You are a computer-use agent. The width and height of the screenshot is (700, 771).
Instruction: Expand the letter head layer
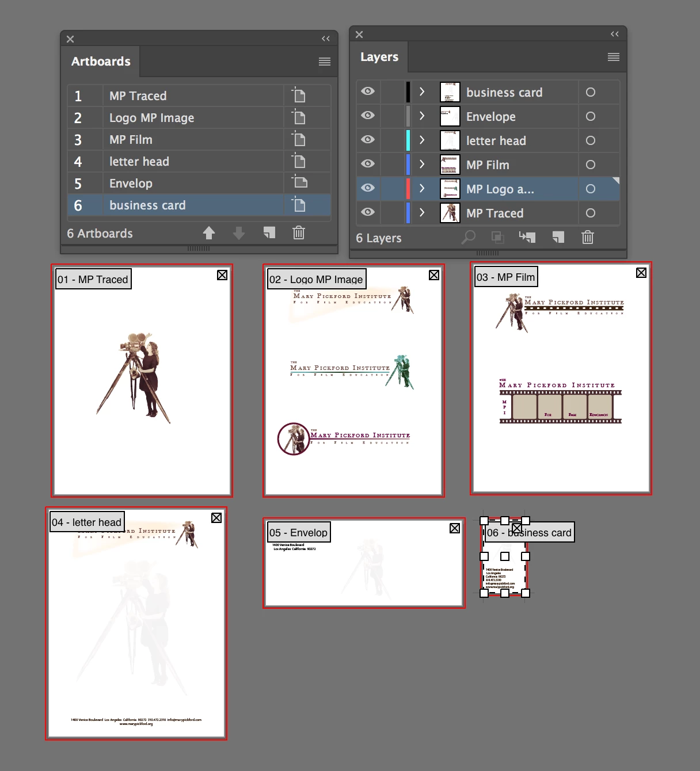tap(422, 140)
